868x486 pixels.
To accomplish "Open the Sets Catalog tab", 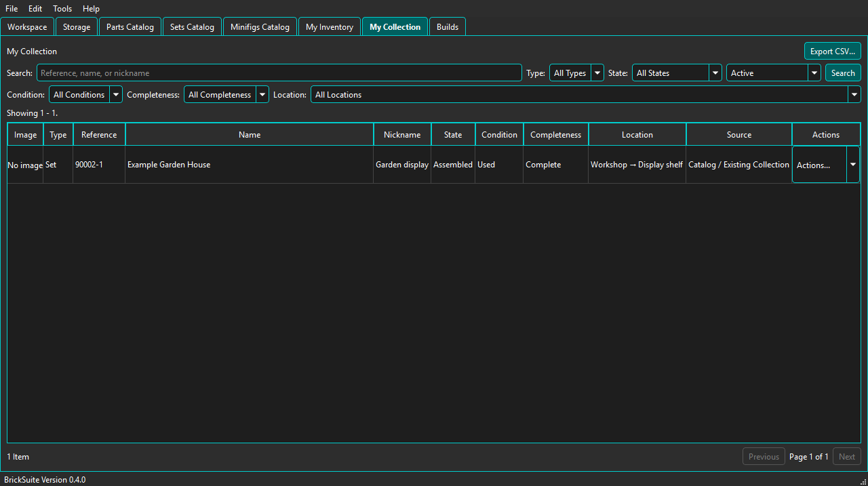I will (x=192, y=27).
